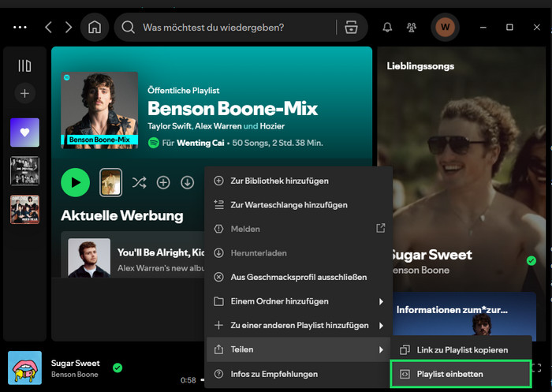Image resolution: width=552 pixels, height=392 pixels.
Task: Toggle the saved checkmark in right panel
Action: (531, 260)
